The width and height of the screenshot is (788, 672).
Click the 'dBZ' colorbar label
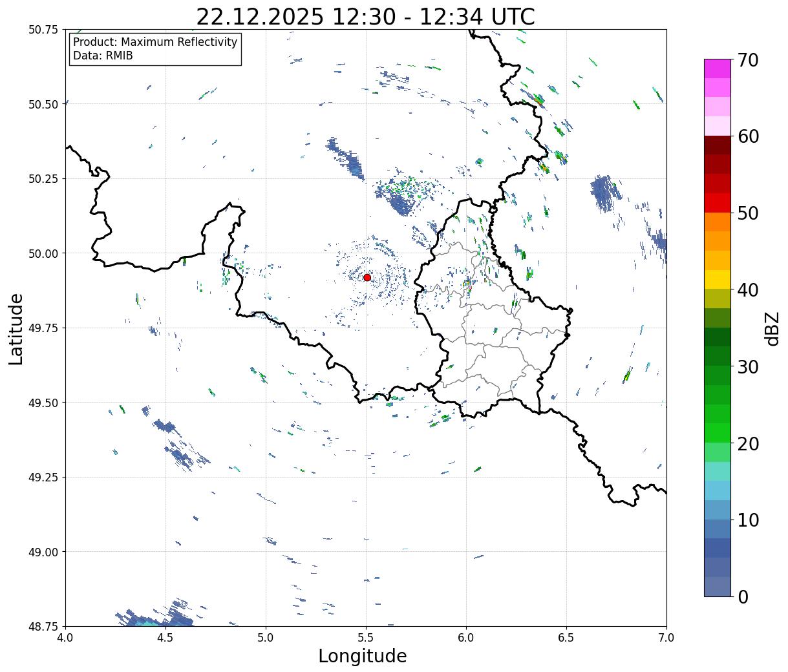point(772,328)
